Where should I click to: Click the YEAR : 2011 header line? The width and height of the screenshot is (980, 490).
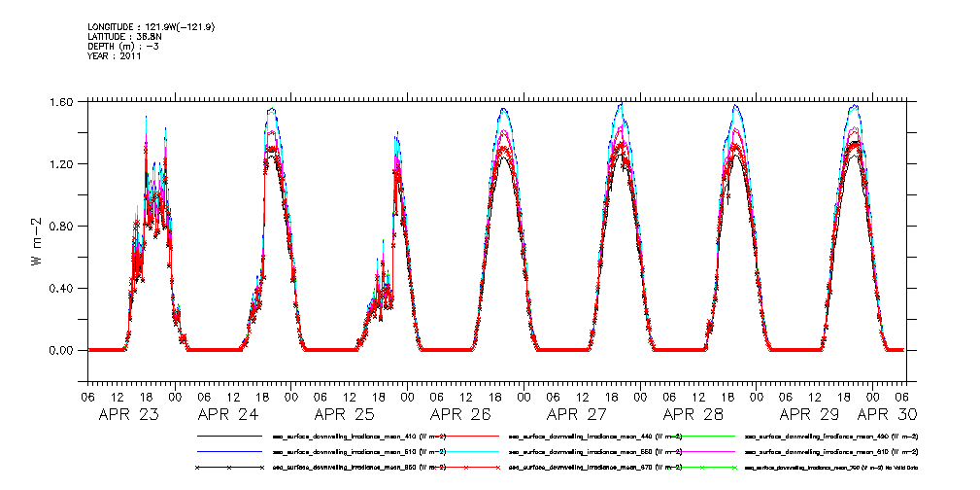(x=115, y=56)
